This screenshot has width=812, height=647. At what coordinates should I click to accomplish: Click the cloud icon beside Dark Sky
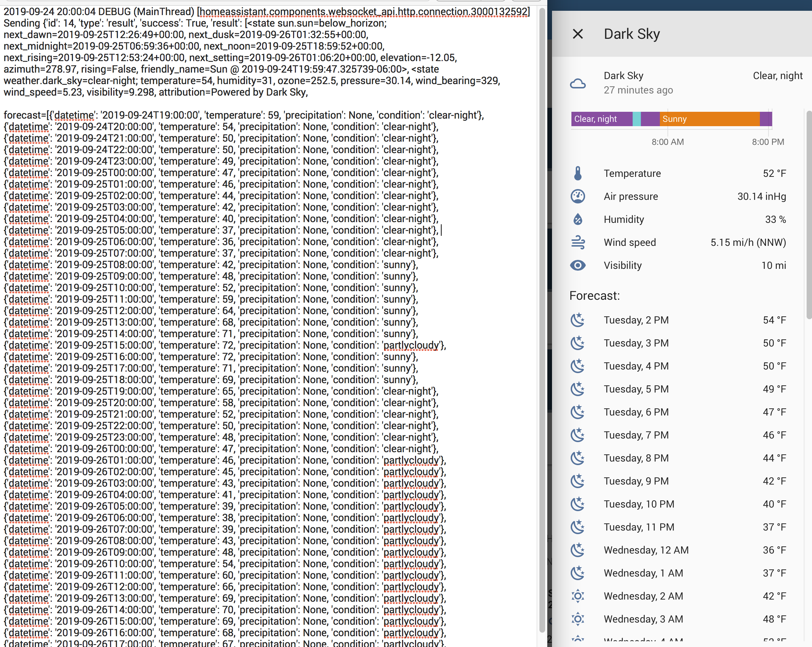click(578, 83)
